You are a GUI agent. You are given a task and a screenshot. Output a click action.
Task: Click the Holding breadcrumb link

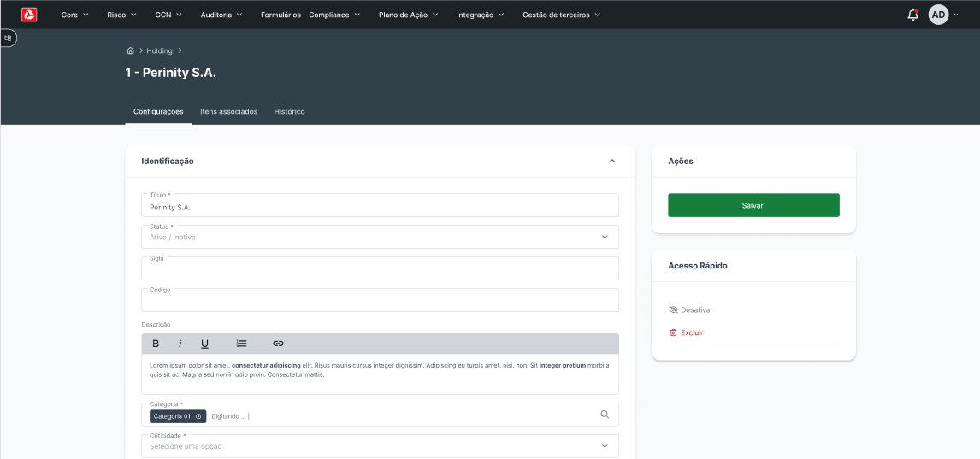(x=159, y=50)
